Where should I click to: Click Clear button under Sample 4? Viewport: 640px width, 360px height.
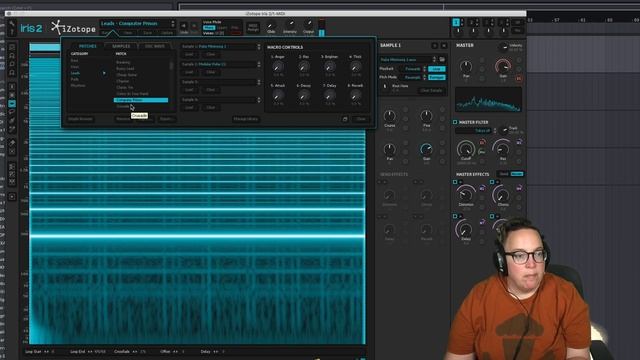tap(211, 108)
